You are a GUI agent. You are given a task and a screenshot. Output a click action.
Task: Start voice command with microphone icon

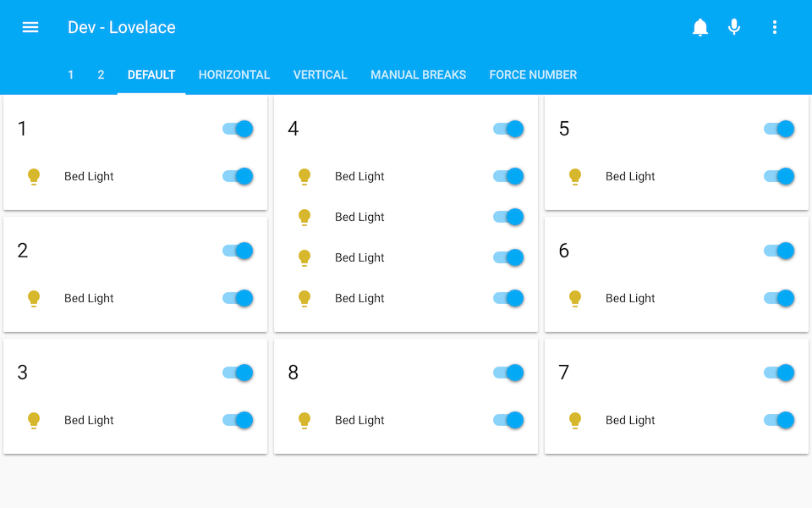734,27
